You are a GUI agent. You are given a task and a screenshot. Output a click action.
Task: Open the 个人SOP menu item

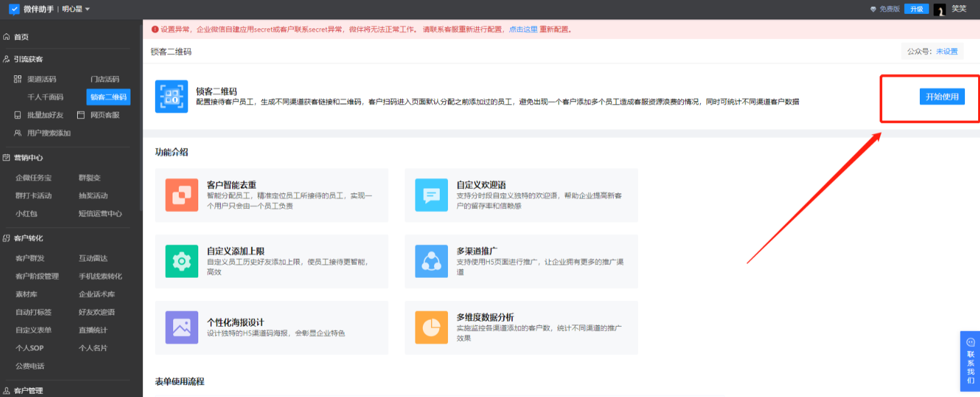pyautogui.click(x=29, y=347)
